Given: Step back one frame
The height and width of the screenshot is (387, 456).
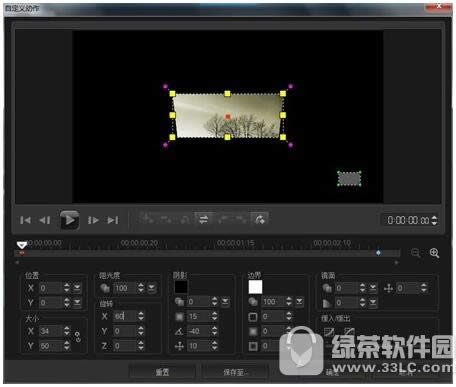Looking at the screenshot, I should click(x=45, y=220).
